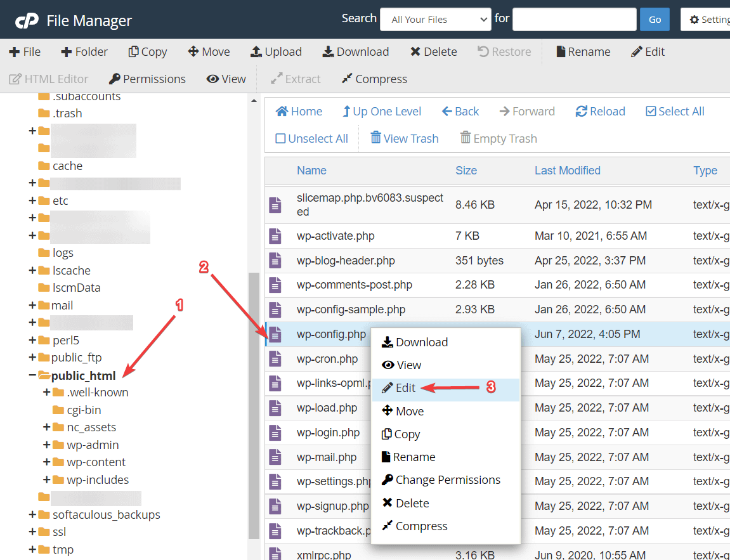
Task: Collapse the public_html folder
Action: tap(32, 375)
